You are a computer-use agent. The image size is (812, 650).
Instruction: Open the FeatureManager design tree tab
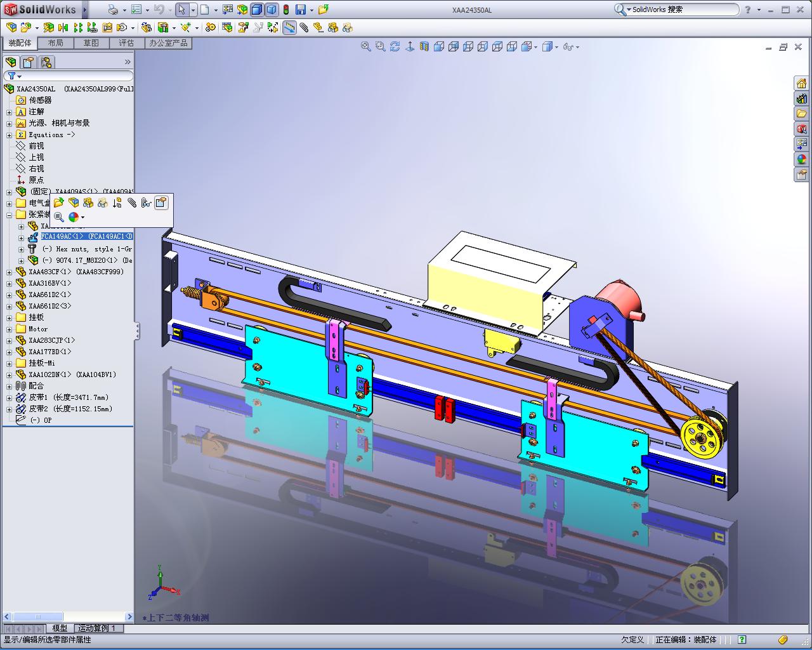tap(11, 62)
